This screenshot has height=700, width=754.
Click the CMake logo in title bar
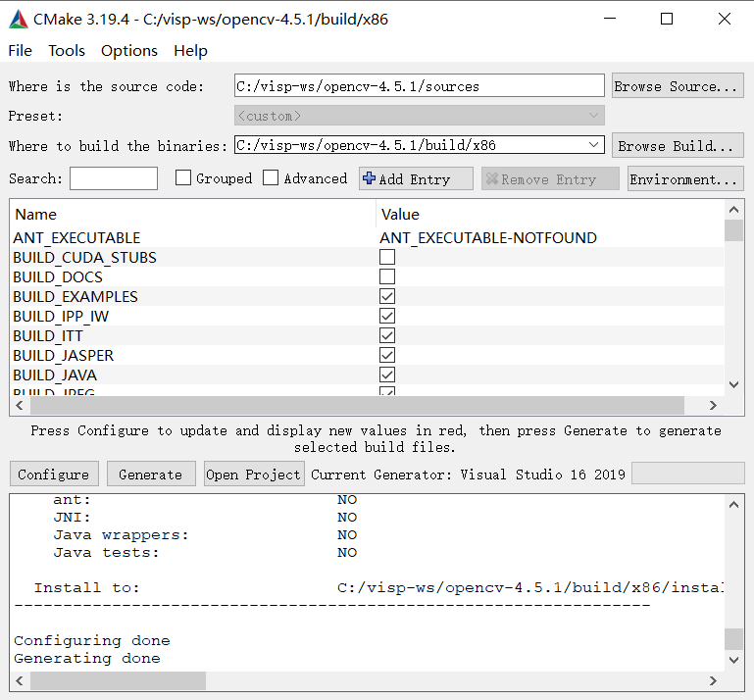[x=19, y=20]
